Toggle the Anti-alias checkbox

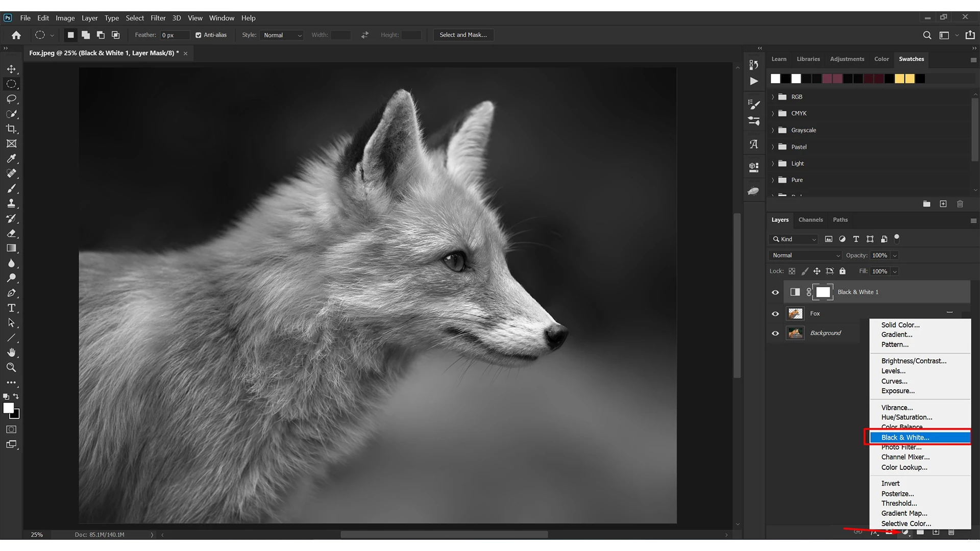pos(199,35)
